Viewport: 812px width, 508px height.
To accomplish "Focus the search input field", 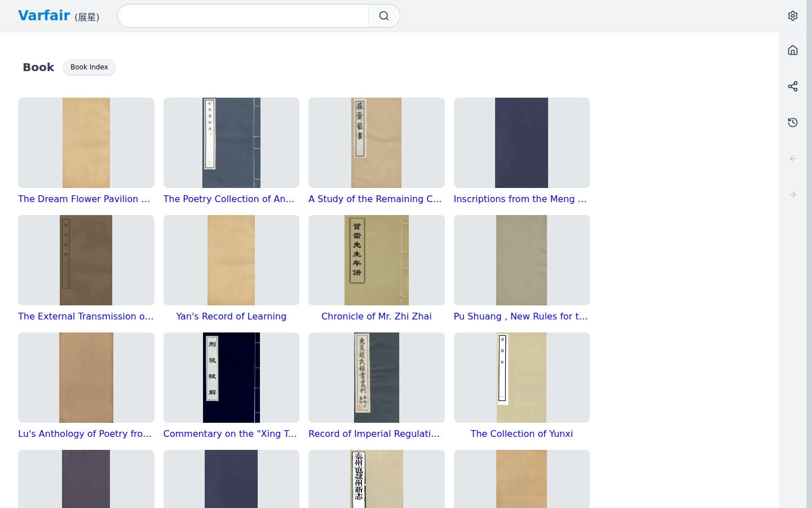I will pyautogui.click(x=243, y=16).
